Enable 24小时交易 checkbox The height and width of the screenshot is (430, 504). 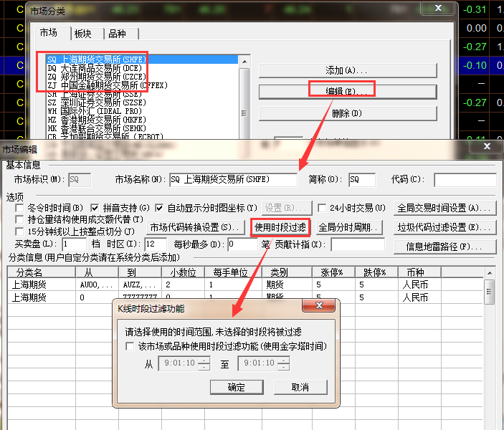tap(323, 208)
